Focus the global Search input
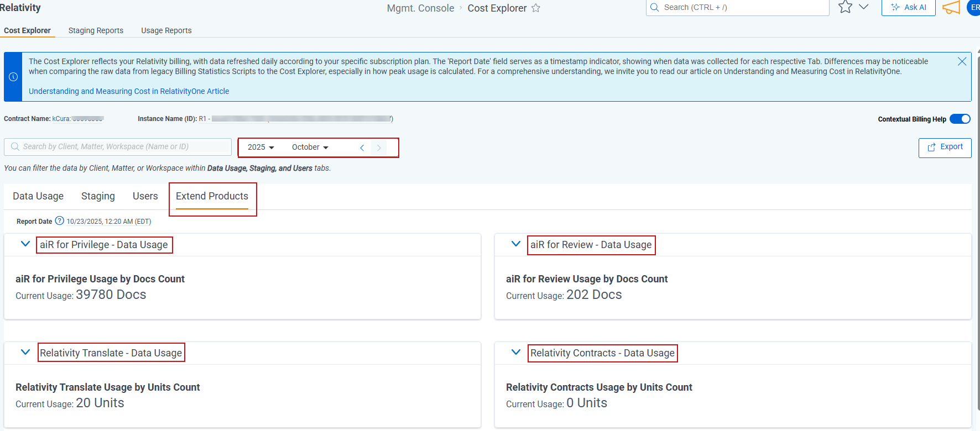This screenshot has width=980, height=431. pyautogui.click(x=737, y=7)
